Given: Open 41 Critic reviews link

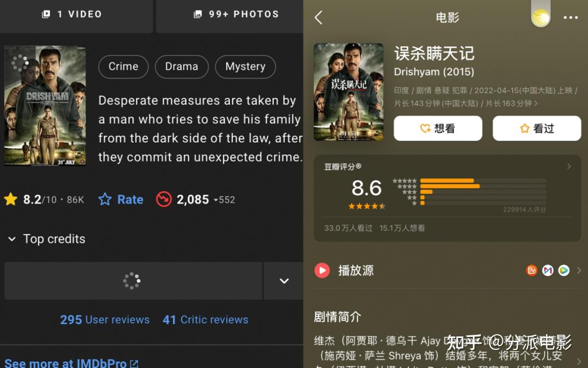Looking at the screenshot, I should coord(205,319).
